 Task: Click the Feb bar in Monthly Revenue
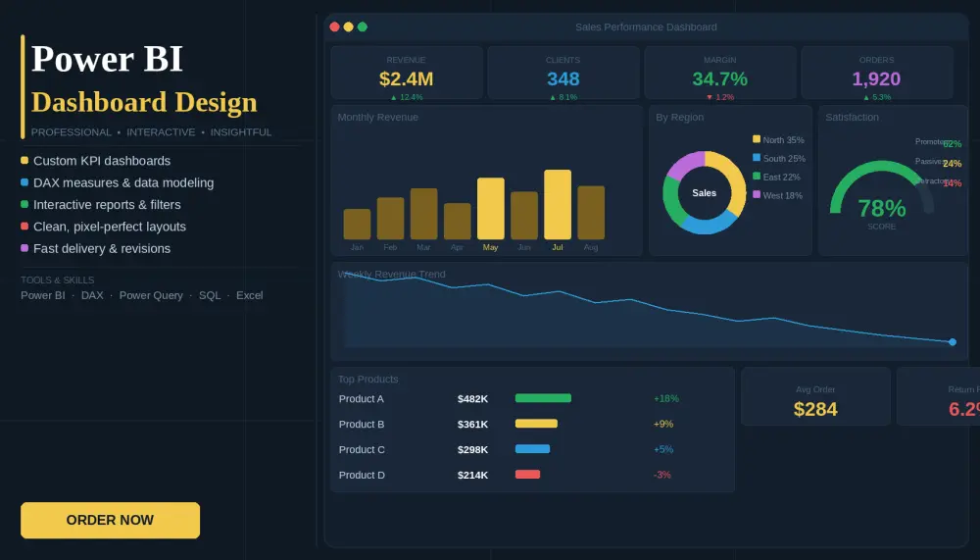pyautogui.click(x=390, y=219)
